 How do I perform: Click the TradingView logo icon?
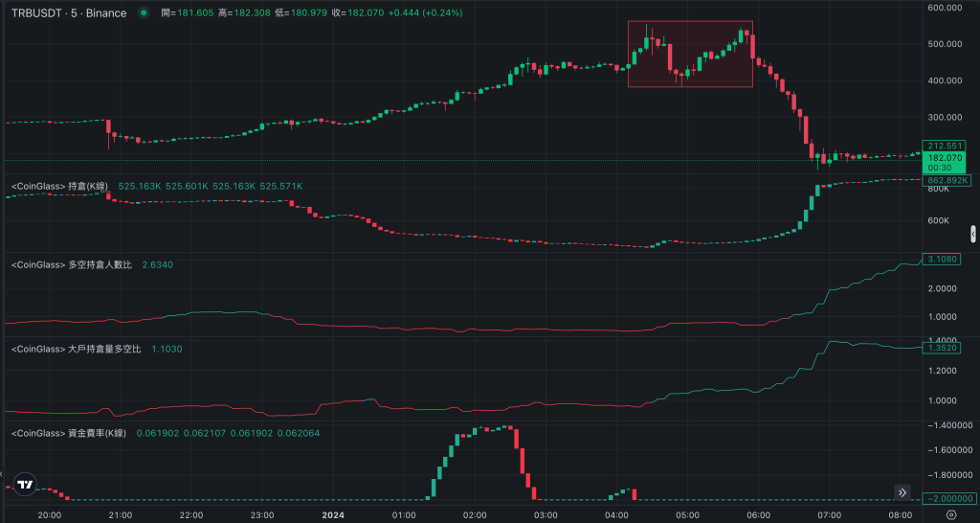tap(26, 485)
